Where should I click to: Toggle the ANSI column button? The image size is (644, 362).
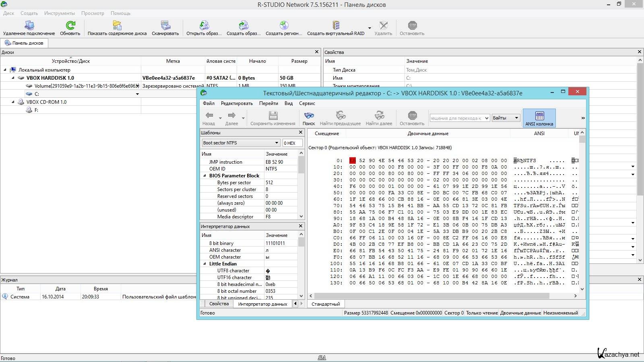pyautogui.click(x=539, y=118)
